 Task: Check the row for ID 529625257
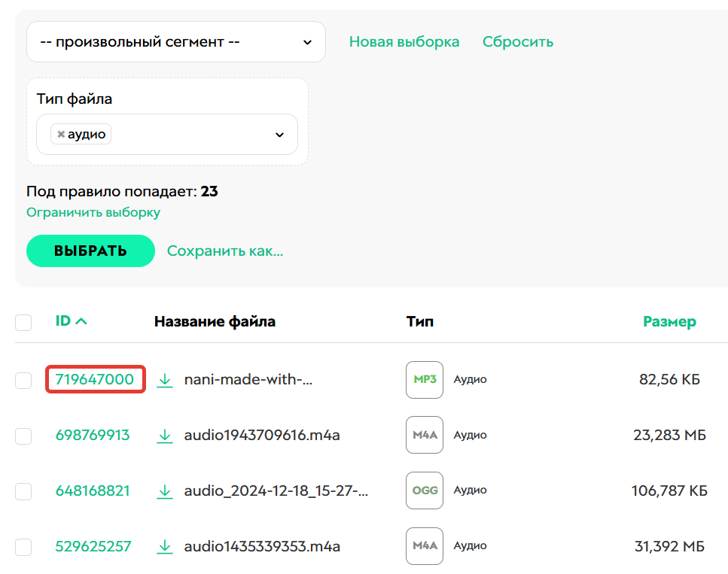coord(23,547)
